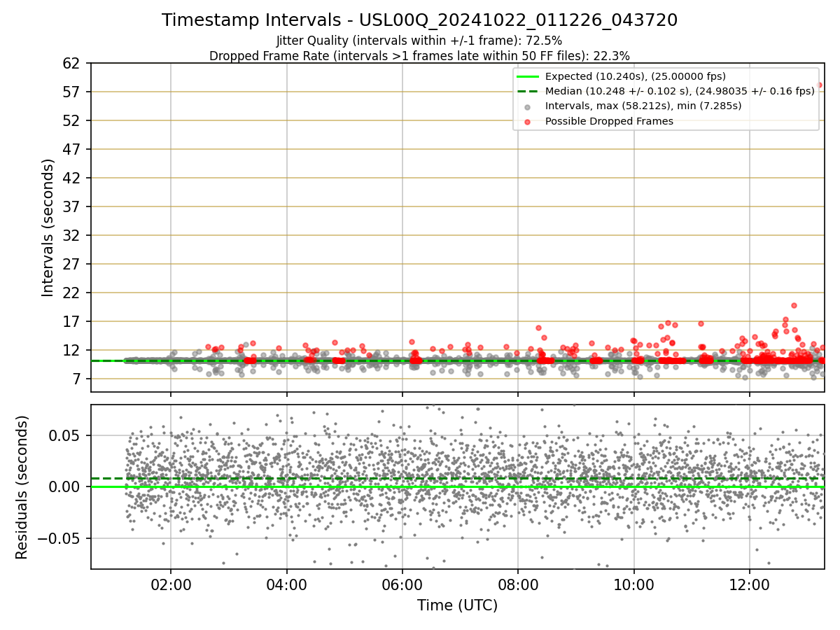Viewport: 840px width, 630px height.
Task: Click the legend entry starting 'Median (10.248 +/- 0.102 s)'
Action: coord(680,91)
